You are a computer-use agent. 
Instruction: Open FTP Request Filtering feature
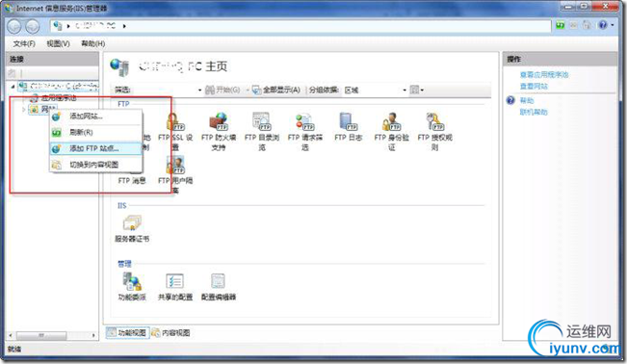click(x=304, y=131)
